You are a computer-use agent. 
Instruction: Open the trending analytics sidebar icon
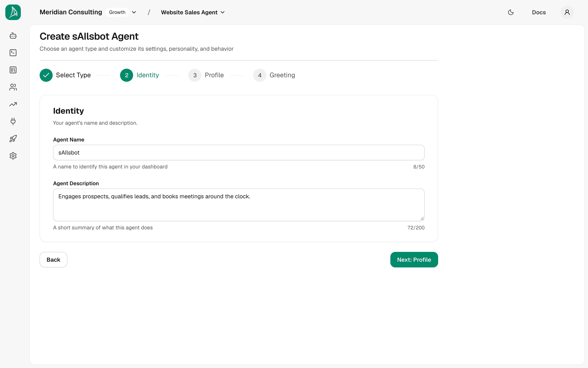(x=13, y=104)
